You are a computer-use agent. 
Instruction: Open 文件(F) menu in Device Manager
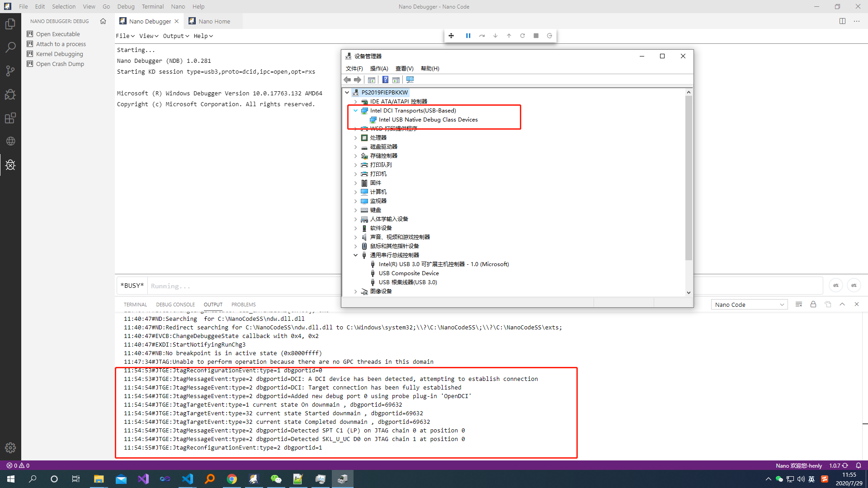click(354, 69)
